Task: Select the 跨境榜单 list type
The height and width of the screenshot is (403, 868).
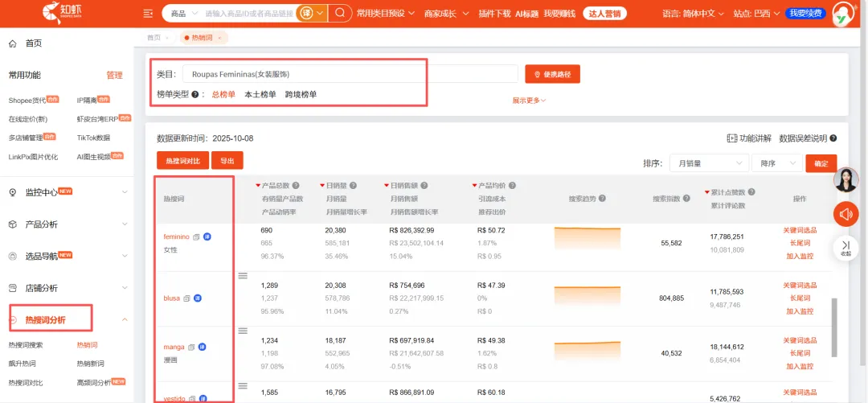Action: coord(301,94)
